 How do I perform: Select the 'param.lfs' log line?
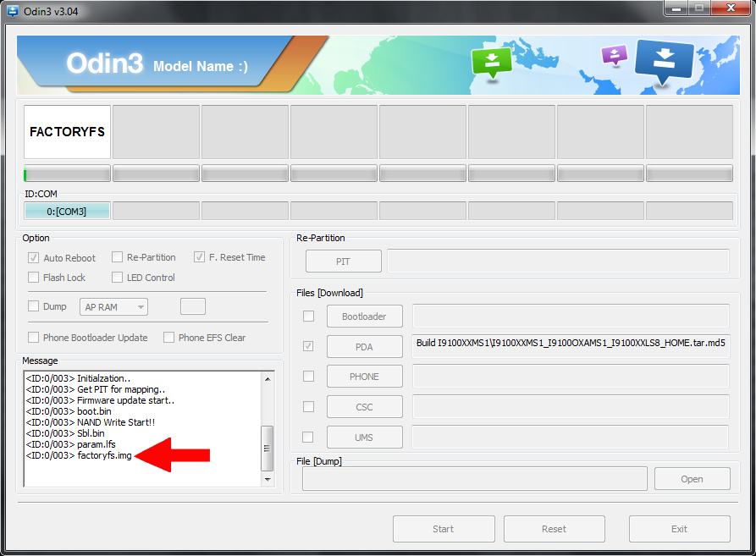tap(71, 444)
